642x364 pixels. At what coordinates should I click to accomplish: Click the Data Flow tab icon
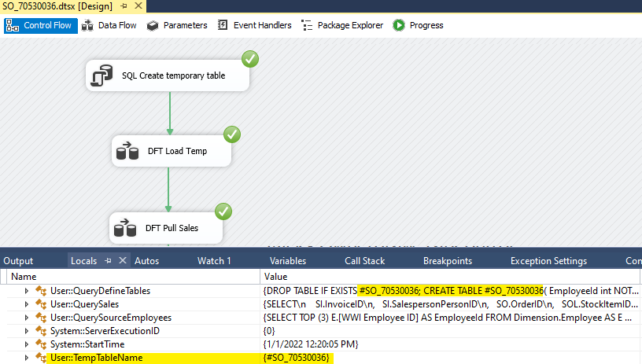tap(87, 25)
